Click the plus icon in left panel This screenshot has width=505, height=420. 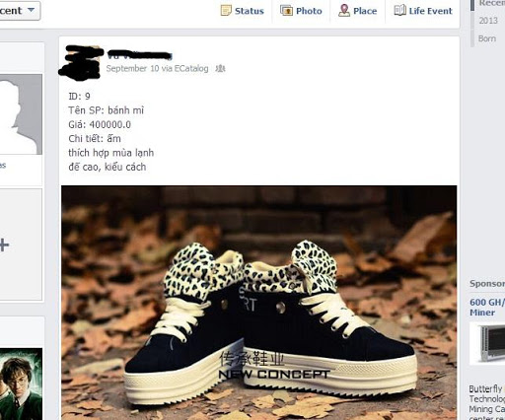(4, 245)
